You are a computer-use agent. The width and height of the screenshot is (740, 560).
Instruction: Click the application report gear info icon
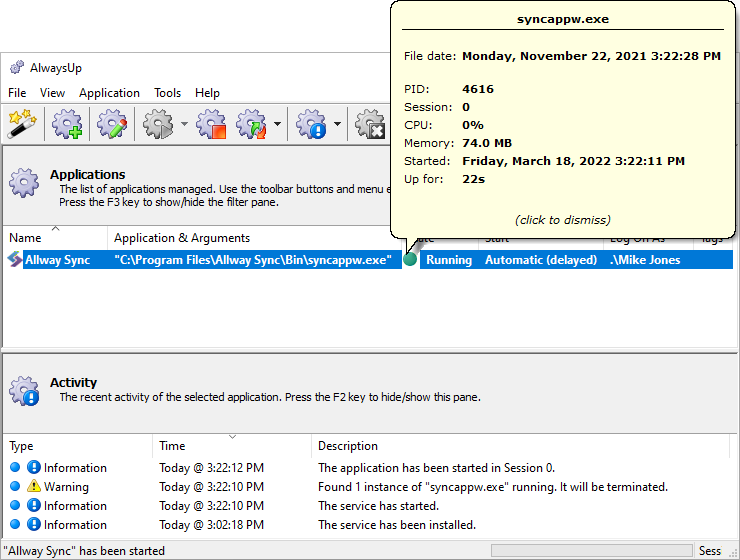click(x=311, y=124)
